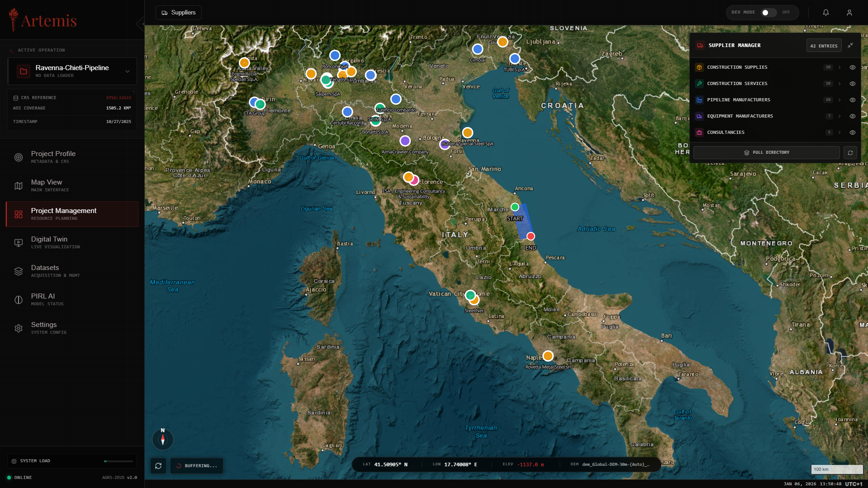Viewport: 868px width, 488px height.
Task: Expand the Construction Services category chevron
Action: point(840,84)
